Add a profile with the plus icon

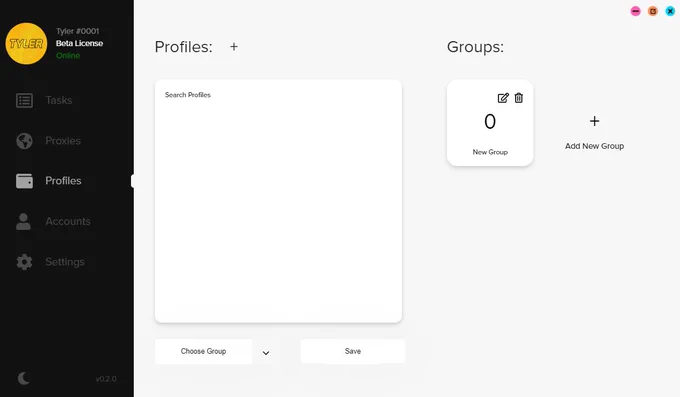click(234, 46)
